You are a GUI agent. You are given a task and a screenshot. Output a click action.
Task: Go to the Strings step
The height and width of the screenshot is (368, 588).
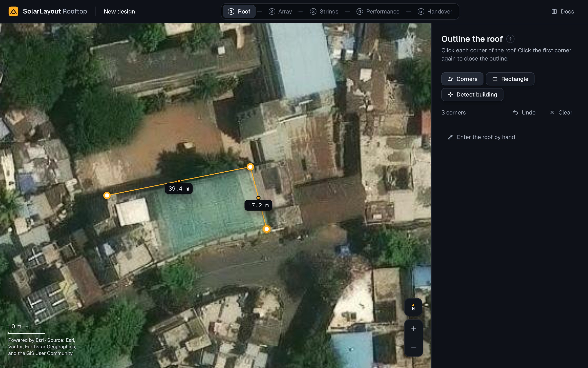[x=324, y=11]
